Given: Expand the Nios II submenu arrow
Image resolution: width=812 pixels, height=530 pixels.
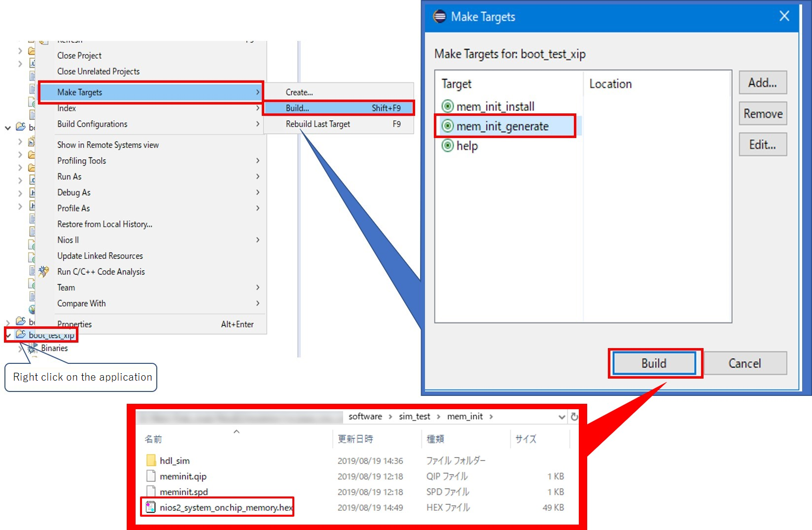Looking at the screenshot, I should coord(257,240).
